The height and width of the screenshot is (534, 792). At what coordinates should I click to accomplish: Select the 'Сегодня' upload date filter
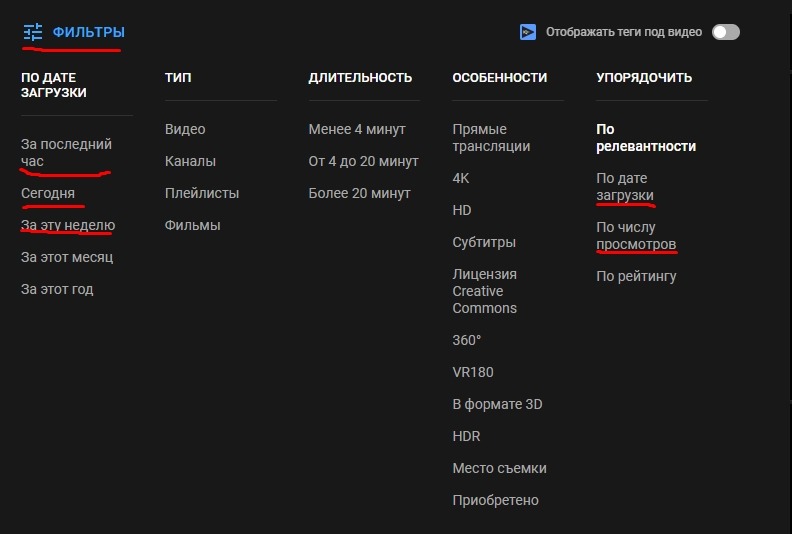pos(48,193)
